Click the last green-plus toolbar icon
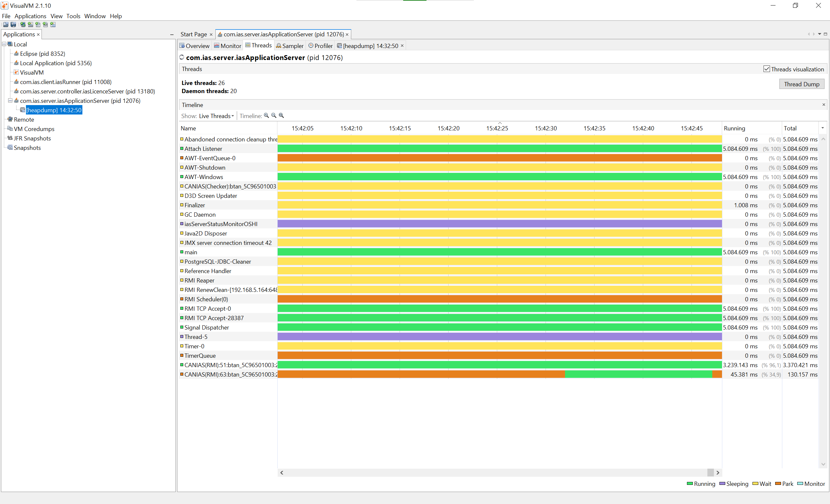Viewport: 830px width, 504px height. pos(53,25)
